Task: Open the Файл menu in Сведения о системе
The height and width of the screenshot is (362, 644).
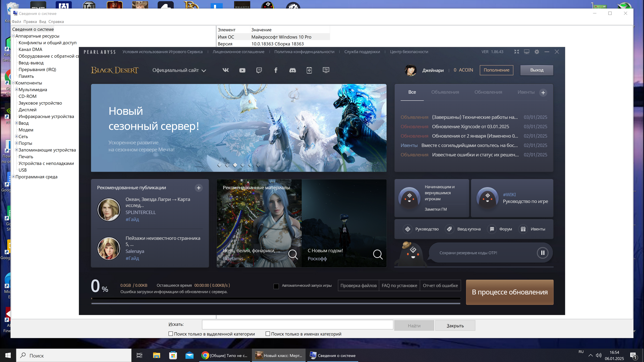Action: pos(16,21)
